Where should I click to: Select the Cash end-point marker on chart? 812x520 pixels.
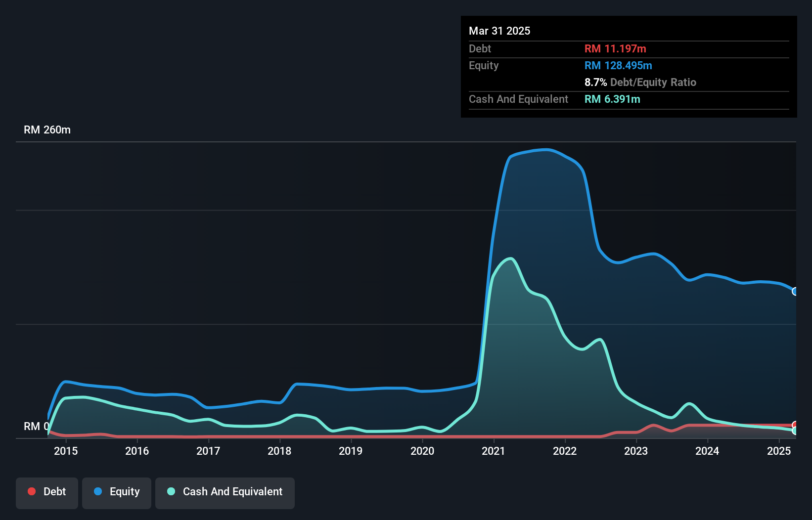tap(795, 431)
